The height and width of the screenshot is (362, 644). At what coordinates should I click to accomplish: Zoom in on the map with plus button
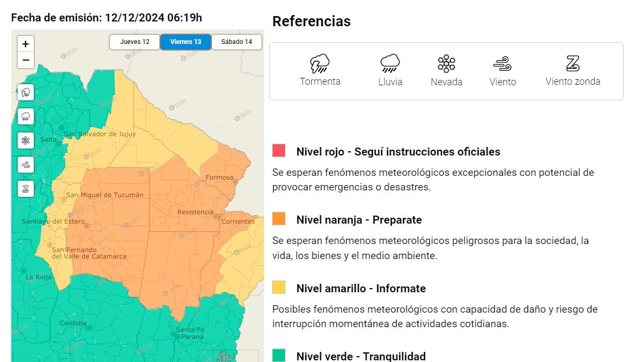pyautogui.click(x=25, y=43)
